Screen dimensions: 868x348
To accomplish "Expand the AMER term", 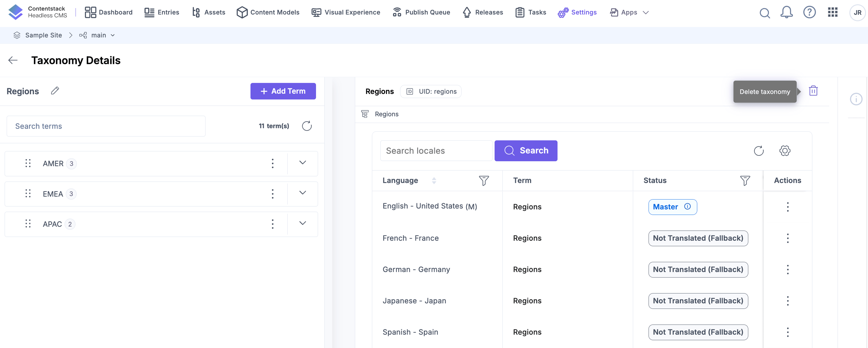I will click(303, 163).
